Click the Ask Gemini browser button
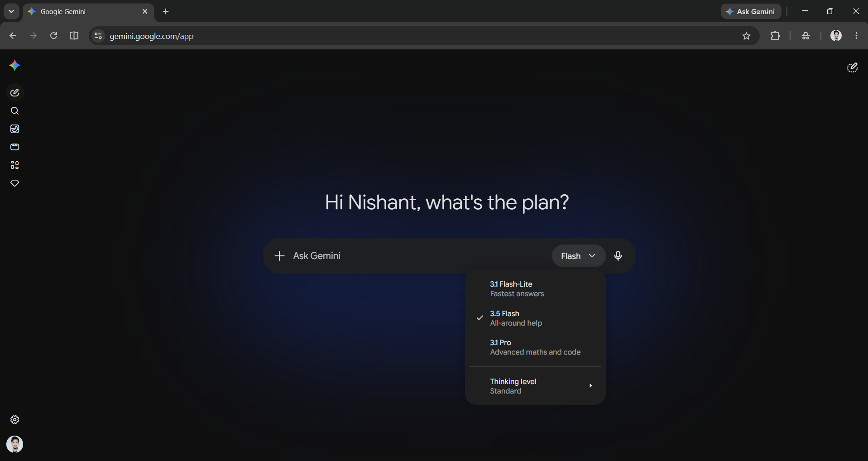Screen dimensions: 868x461 click(x=751, y=11)
